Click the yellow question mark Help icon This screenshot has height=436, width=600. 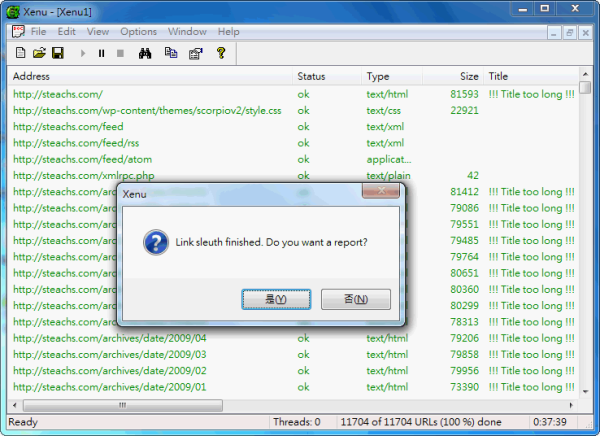pyautogui.click(x=221, y=53)
